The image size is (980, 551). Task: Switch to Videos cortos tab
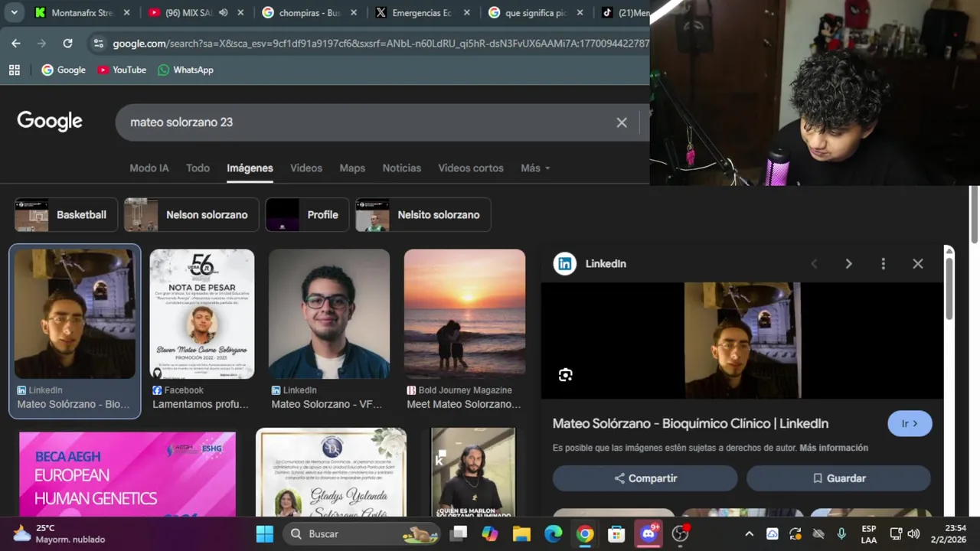(x=471, y=168)
